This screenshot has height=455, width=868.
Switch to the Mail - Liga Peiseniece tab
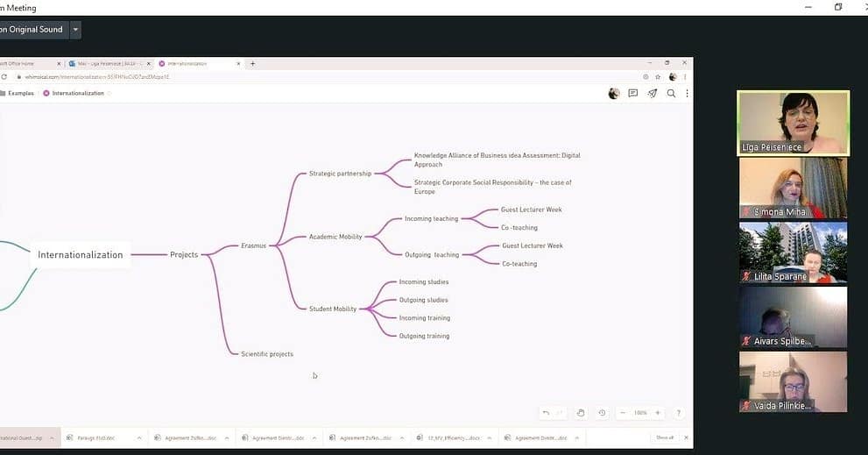point(109,64)
